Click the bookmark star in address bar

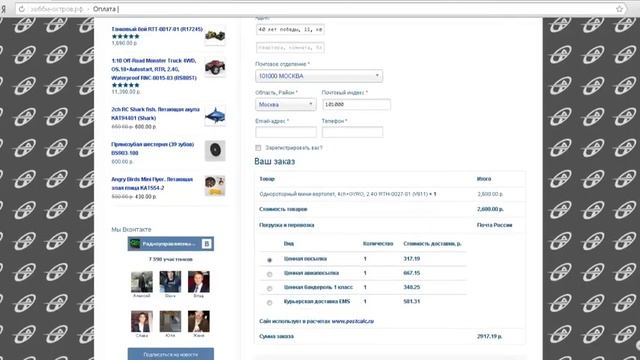[619, 9]
